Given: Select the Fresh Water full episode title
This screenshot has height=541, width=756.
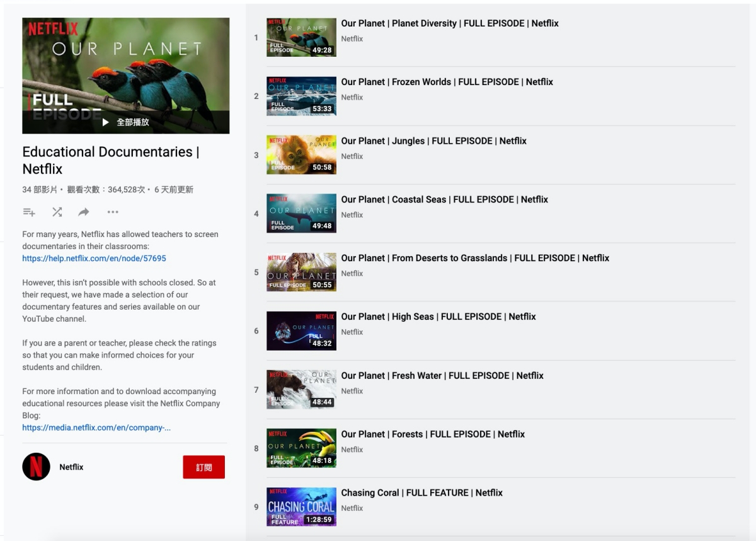Looking at the screenshot, I should (442, 375).
